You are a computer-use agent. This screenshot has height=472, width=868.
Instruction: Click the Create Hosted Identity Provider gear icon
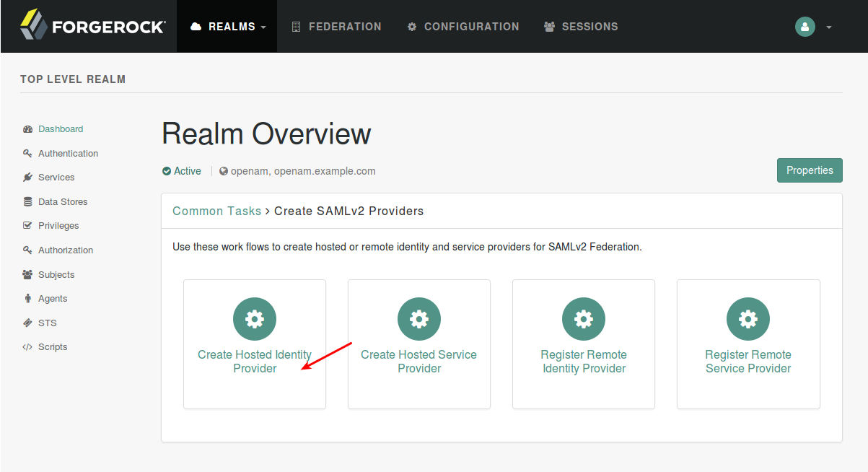[x=255, y=319]
